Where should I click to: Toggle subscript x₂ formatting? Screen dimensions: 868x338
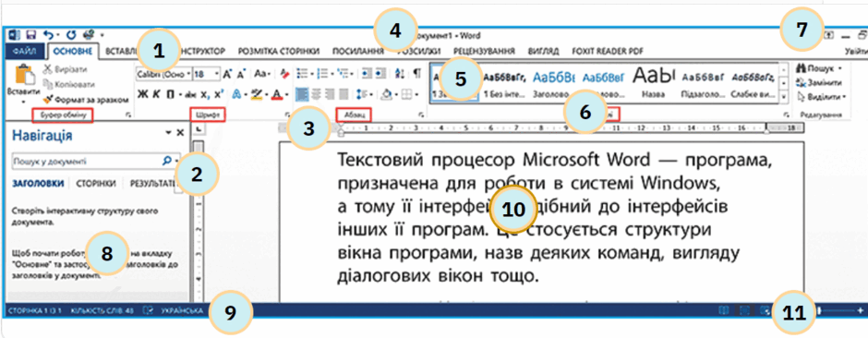click(x=204, y=94)
